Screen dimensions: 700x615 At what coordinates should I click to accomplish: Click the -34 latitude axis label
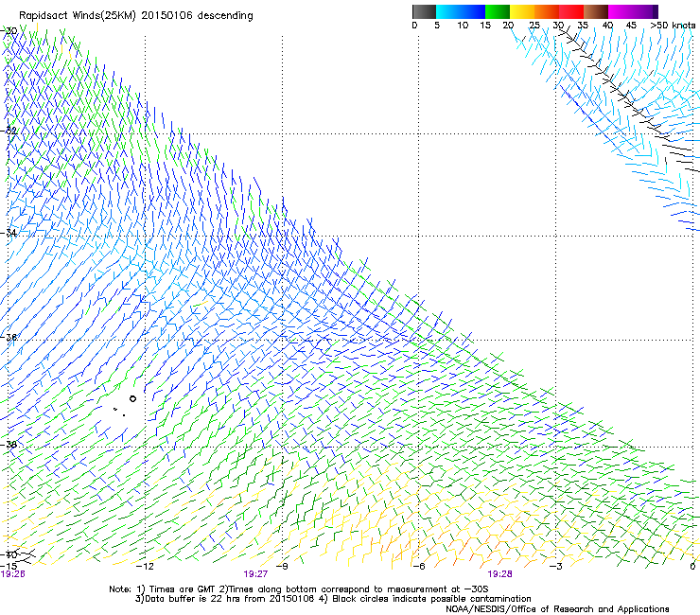tap(9, 233)
